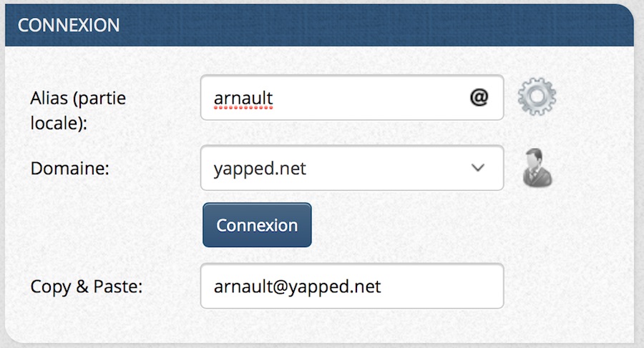Viewport: 644px width, 348px height.
Task: Click the underlined word arnault
Action: pyautogui.click(x=243, y=98)
